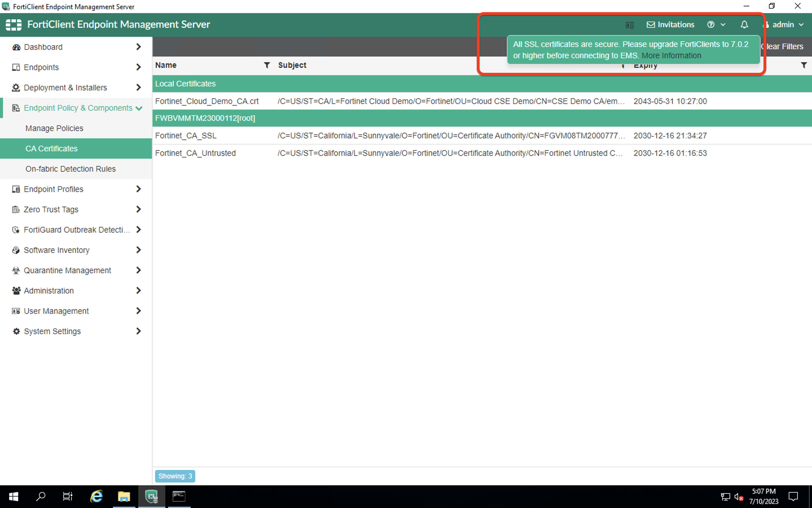Click Clear Filters button

[x=782, y=47]
